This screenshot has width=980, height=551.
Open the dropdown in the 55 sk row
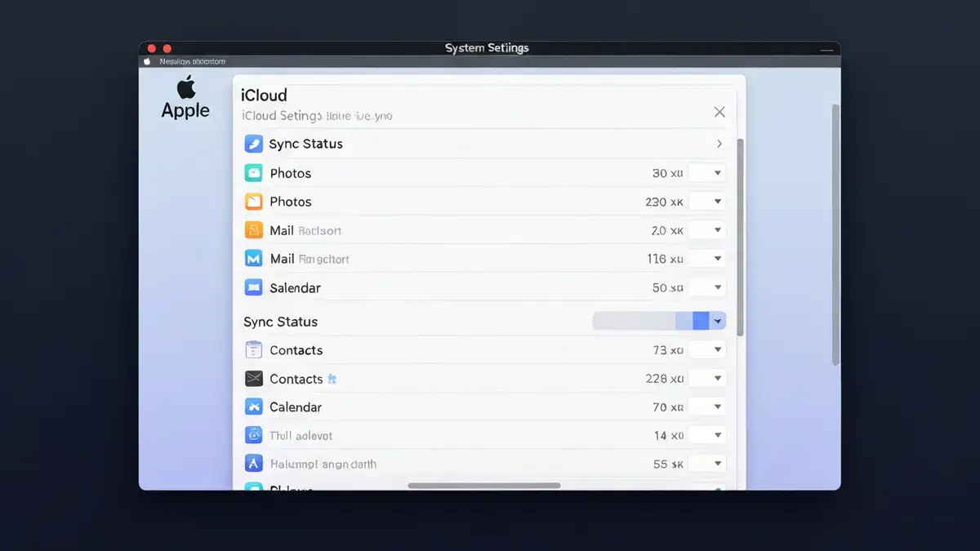pos(707,464)
